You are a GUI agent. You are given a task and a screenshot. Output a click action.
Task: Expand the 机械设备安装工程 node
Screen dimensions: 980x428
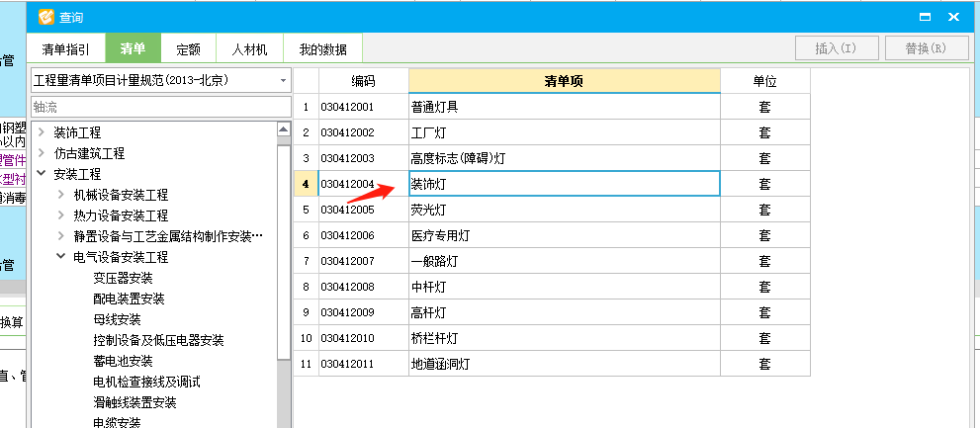pyautogui.click(x=60, y=195)
